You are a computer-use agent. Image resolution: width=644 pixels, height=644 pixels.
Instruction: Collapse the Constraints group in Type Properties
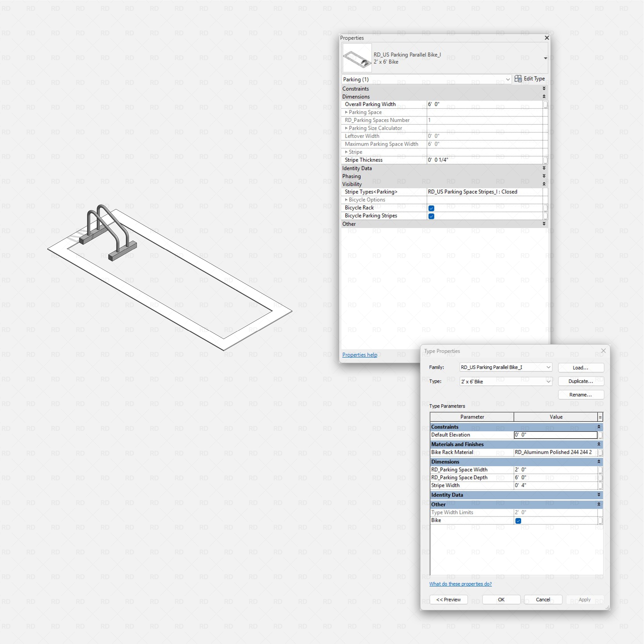click(599, 427)
